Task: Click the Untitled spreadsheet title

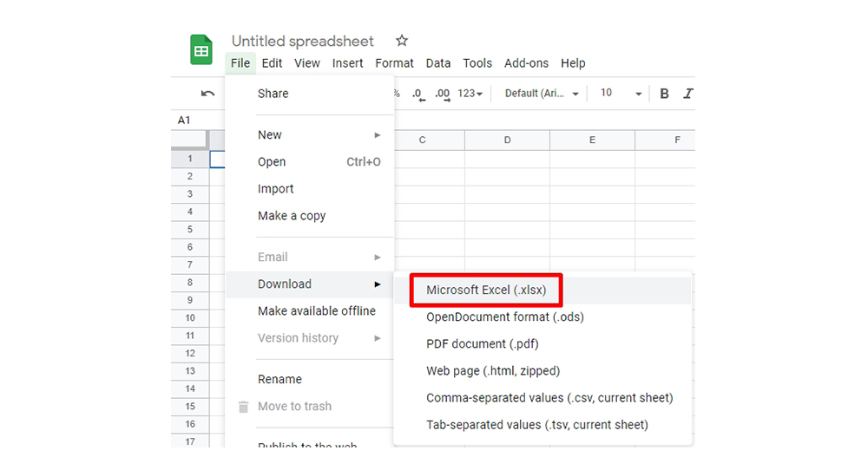Action: 303,41
